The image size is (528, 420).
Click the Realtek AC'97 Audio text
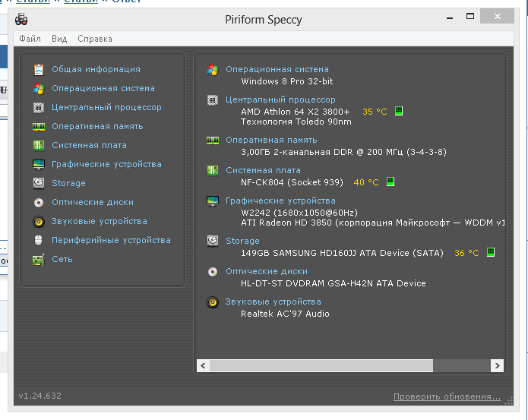285,314
